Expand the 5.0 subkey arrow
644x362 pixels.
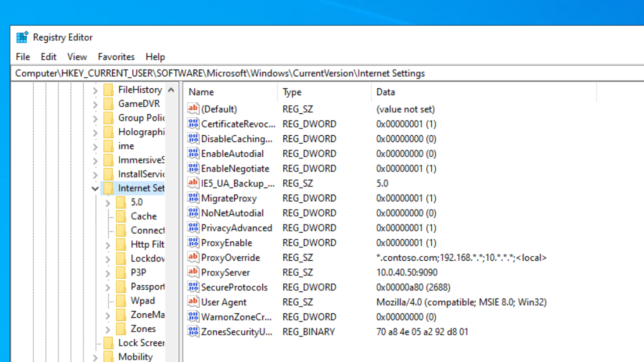point(108,203)
